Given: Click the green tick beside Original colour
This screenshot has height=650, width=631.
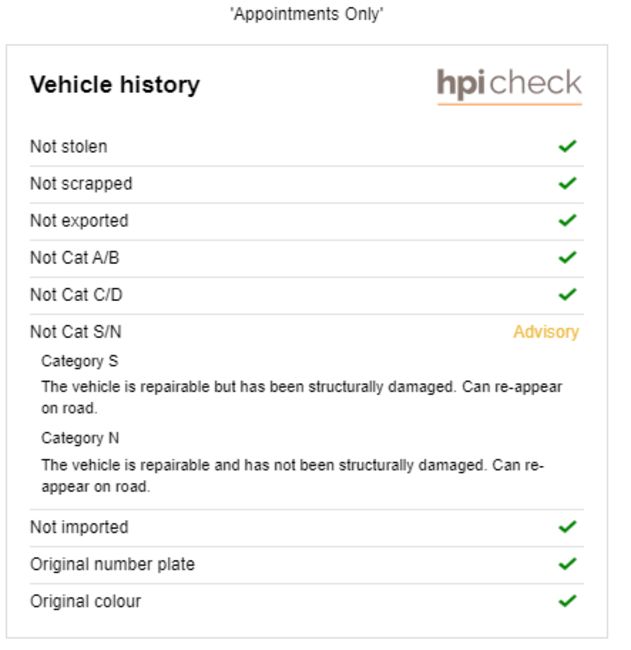Looking at the screenshot, I should click(x=567, y=601).
